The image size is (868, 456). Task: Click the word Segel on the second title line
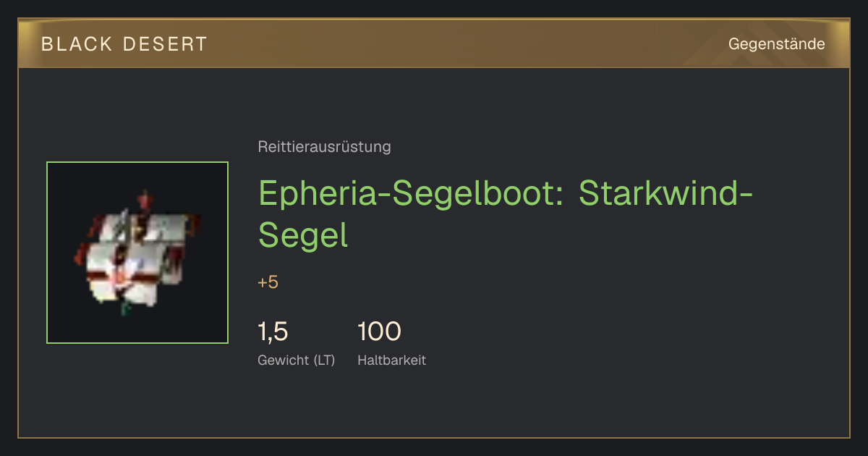(x=303, y=235)
